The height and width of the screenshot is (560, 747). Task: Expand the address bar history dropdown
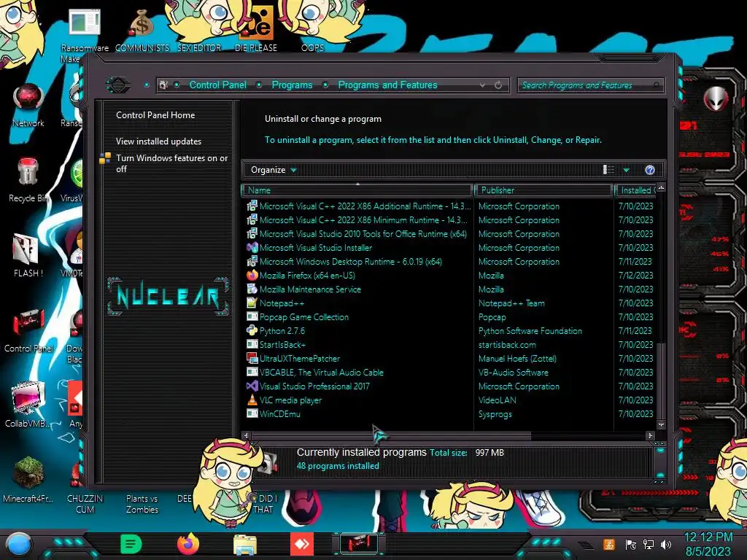click(482, 85)
